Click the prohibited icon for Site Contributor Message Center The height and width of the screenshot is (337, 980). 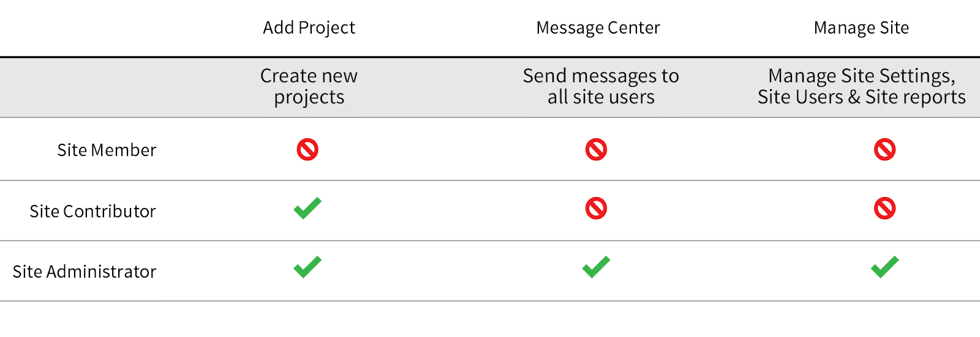pyautogui.click(x=596, y=209)
